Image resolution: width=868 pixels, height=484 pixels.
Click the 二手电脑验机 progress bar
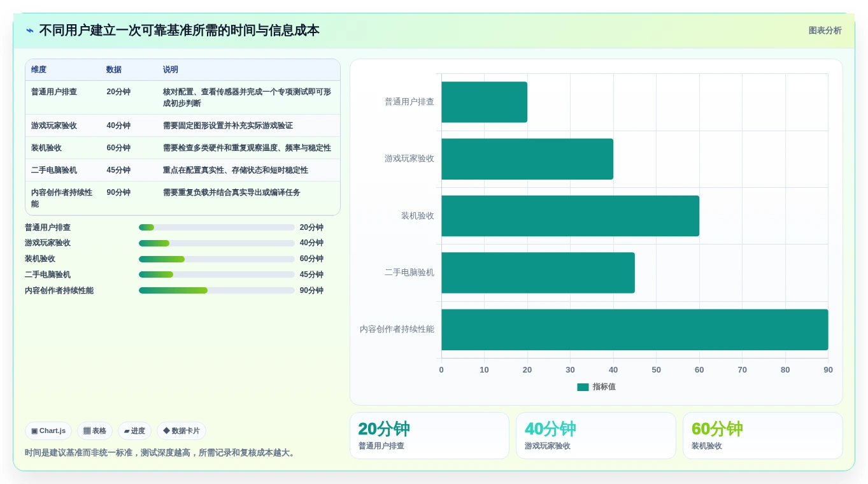click(x=217, y=274)
